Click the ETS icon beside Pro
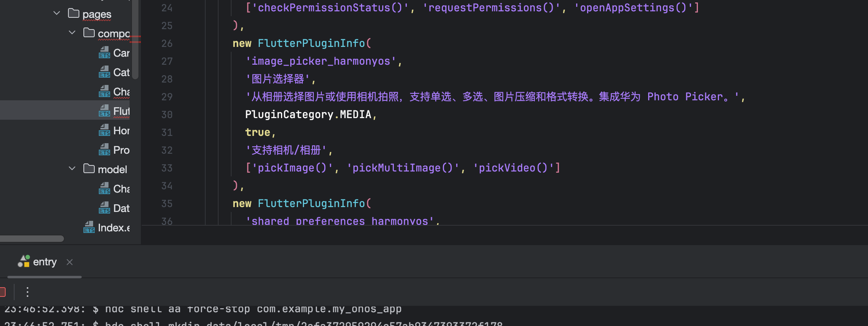This screenshot has height=326, width=868. 104,150
